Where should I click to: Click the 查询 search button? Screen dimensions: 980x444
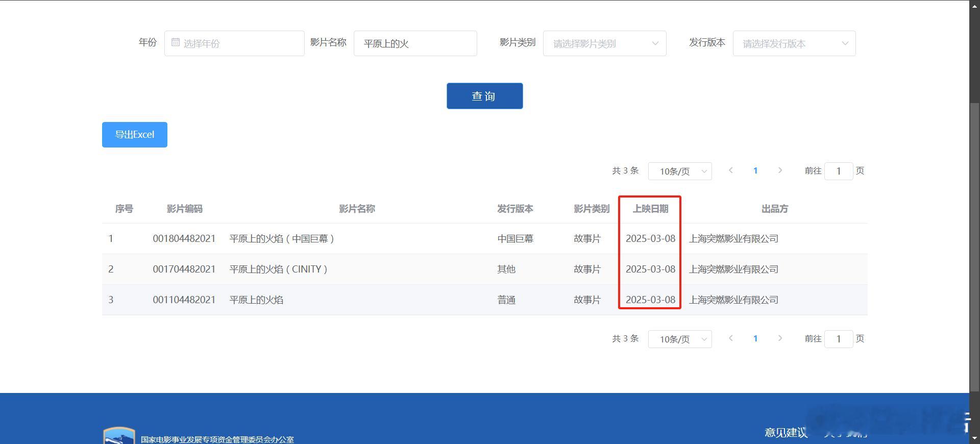485,96
